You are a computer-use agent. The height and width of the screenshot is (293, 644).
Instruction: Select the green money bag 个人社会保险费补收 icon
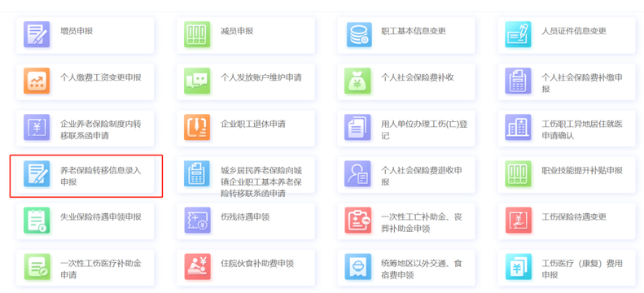357,81
